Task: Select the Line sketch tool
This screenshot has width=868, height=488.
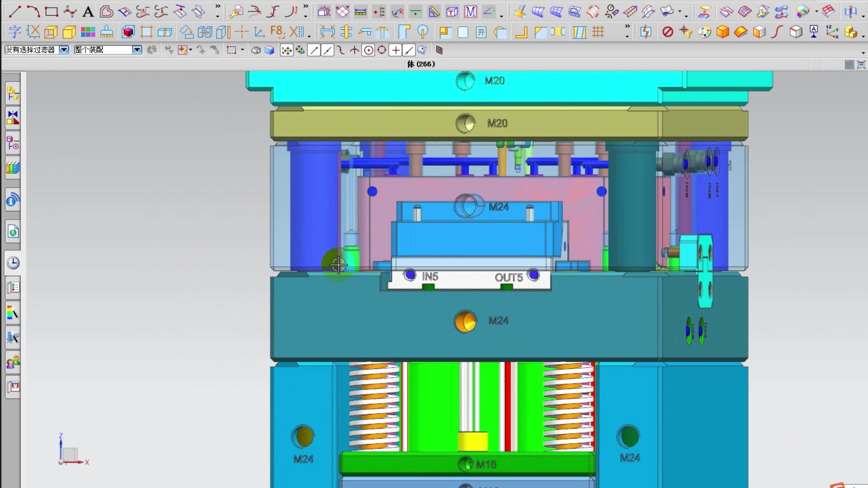Action: [x=14, y=11]
